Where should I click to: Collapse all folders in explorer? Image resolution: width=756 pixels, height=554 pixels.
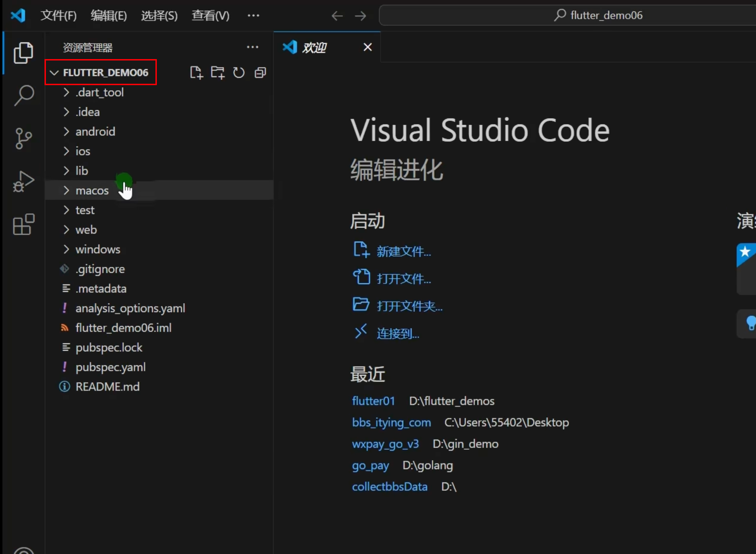tap(260, 73)
